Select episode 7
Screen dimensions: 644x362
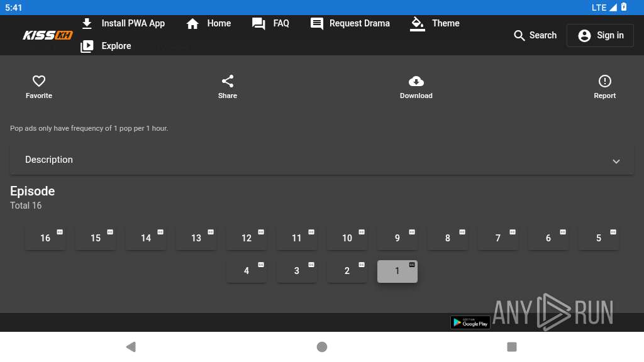(498, 238)
